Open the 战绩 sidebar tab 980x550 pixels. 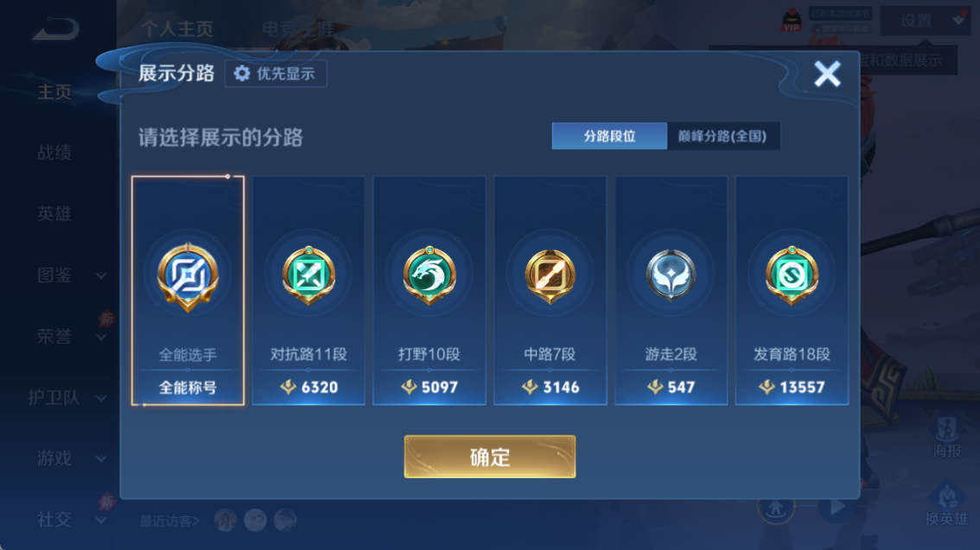54,152
